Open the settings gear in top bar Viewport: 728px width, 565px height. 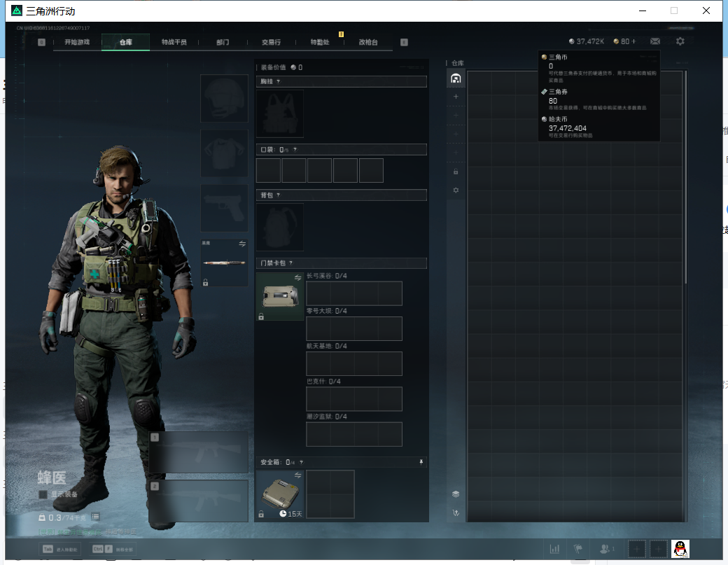pos(680,41)
